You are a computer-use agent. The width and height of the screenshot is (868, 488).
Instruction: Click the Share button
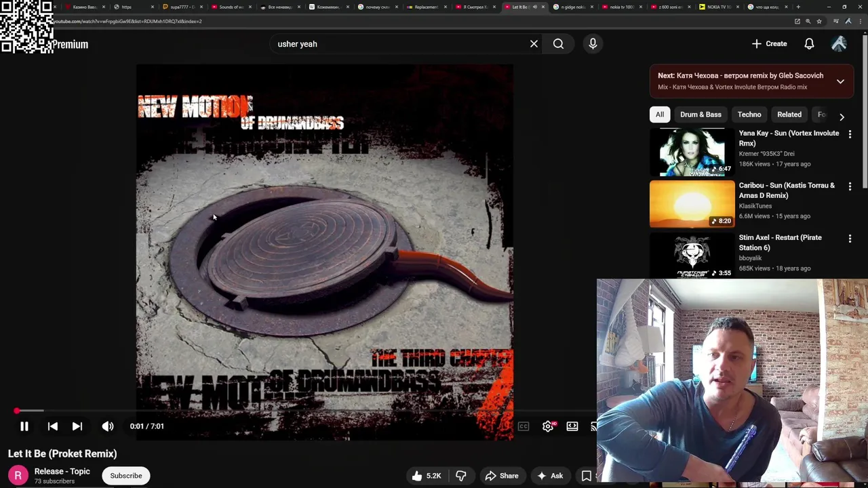click(502, 476)
